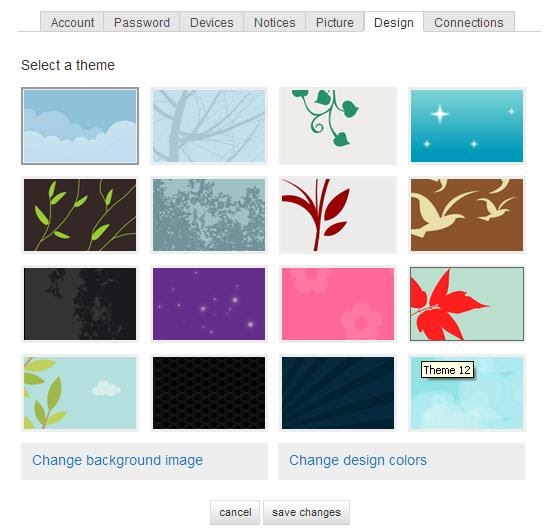Screen dimensions: 548x531
Task: Select the brown theme with cream birds
Action: point(467,215)
